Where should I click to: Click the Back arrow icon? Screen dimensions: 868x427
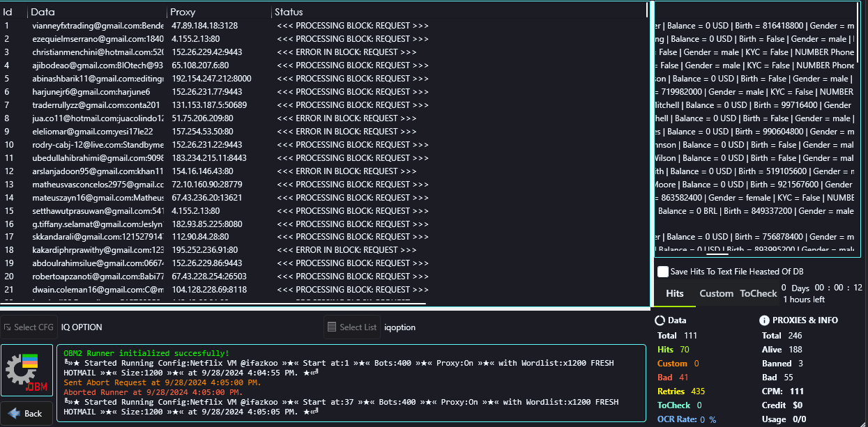click(14, 413)
